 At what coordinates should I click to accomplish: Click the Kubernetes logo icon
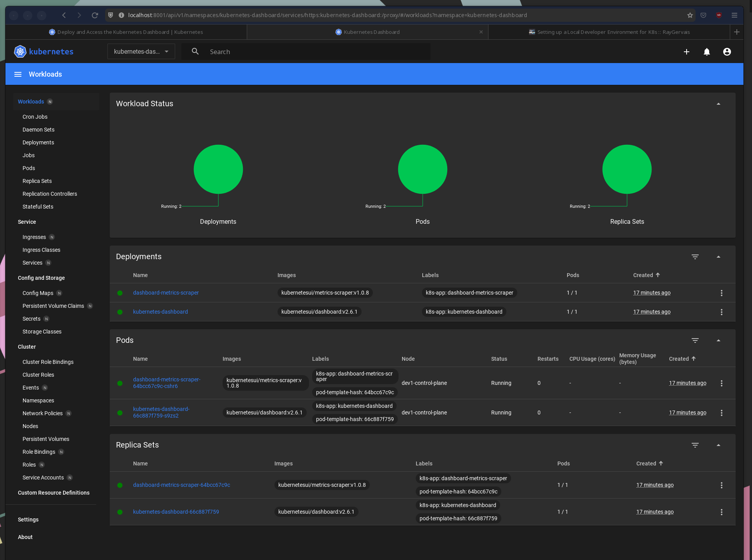pyautogui.click(x=20, y=51)
